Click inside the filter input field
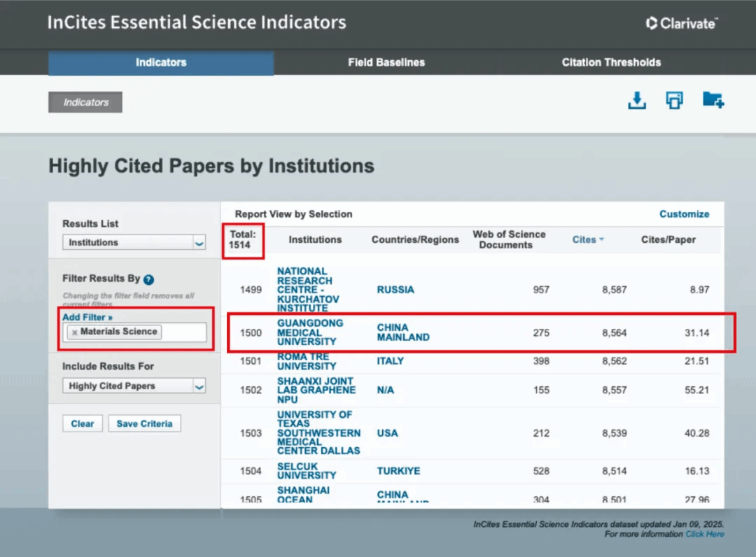756x557 pixels. (183, 332)
